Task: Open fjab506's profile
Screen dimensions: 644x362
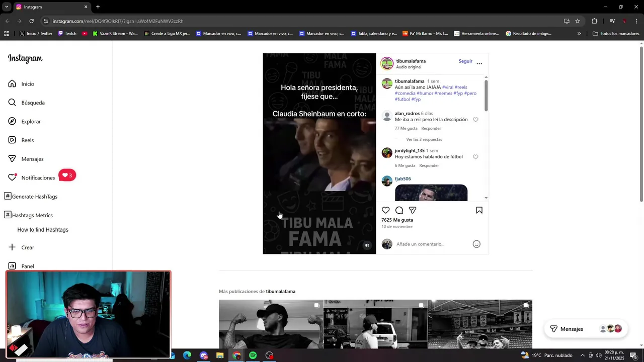Action: pos(403,179)
